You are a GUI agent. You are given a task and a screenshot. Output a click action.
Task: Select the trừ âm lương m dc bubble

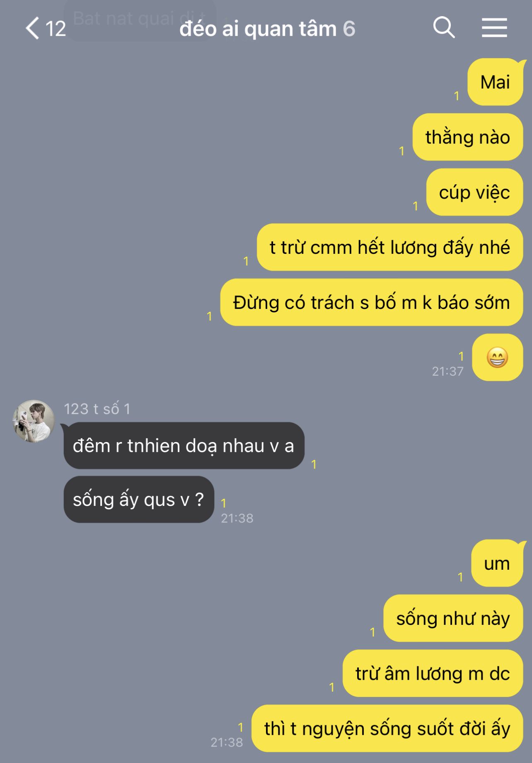coord(433,673)
